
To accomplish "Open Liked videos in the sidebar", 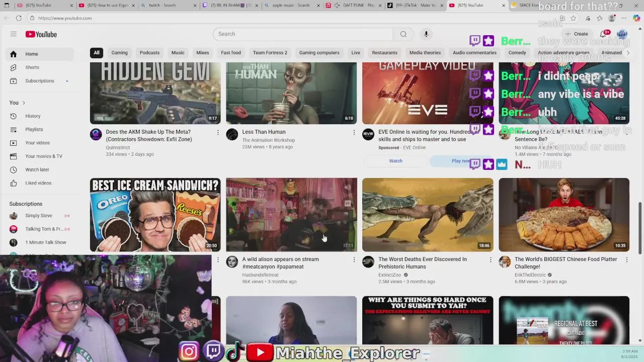I will pos(39,183).
